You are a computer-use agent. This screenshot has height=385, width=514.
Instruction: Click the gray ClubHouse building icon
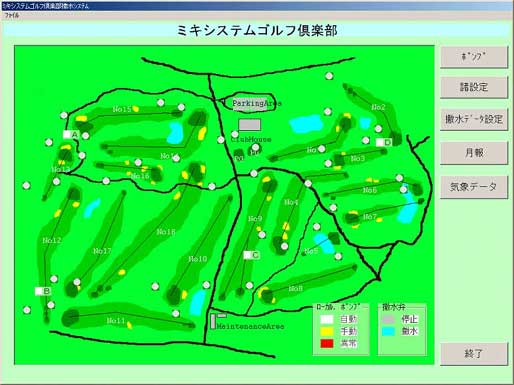[250, 125]
